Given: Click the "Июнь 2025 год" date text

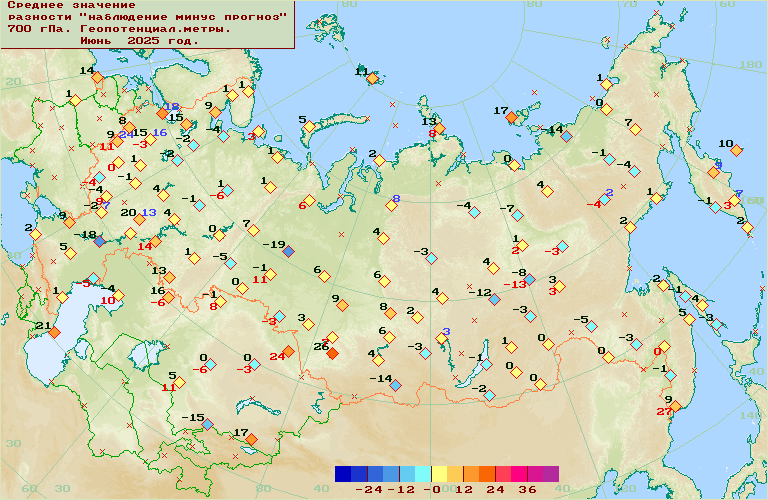Looking at the screenshot, I should [139, 41].
